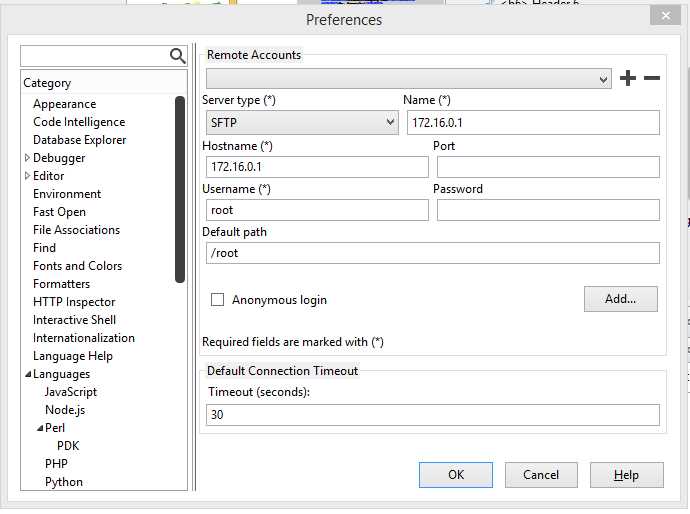690x514 pixels.
Task: Click the Timeout seconds field
Action: [x=433, y=415]
